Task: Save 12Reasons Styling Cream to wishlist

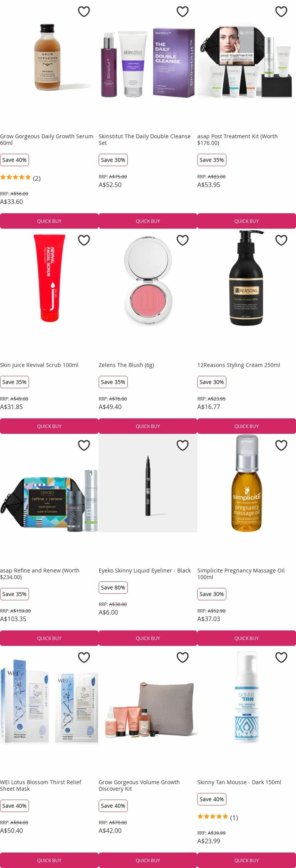Action: tap(281, 240)
